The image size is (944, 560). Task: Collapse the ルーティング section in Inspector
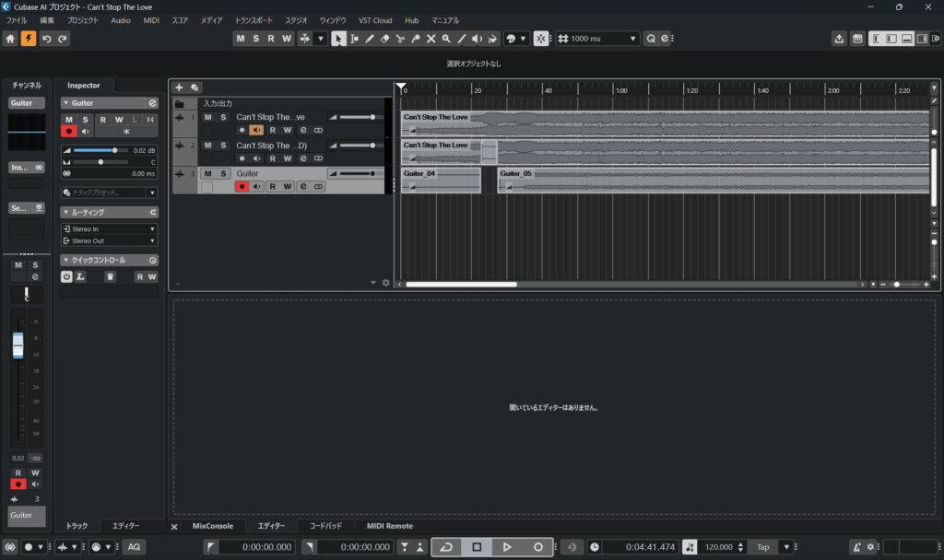point(65,212)
